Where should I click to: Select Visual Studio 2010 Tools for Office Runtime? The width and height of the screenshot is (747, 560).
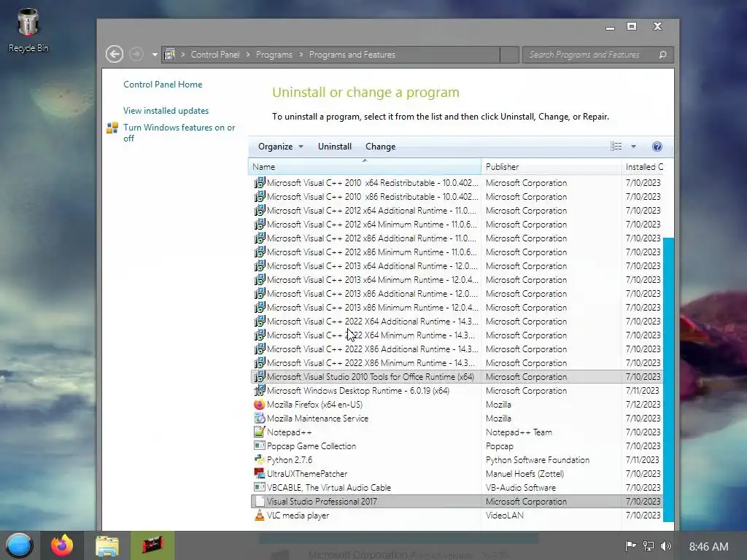tap(457, 377)
